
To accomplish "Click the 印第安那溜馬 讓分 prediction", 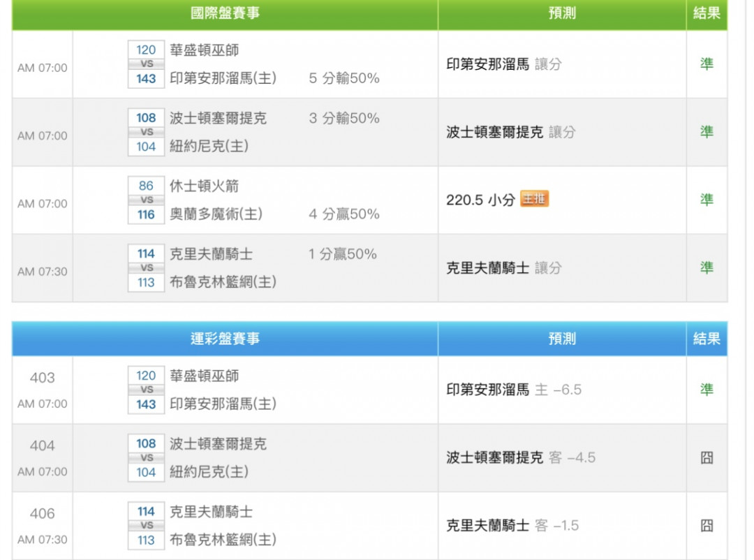I will (x=504, y=64).
